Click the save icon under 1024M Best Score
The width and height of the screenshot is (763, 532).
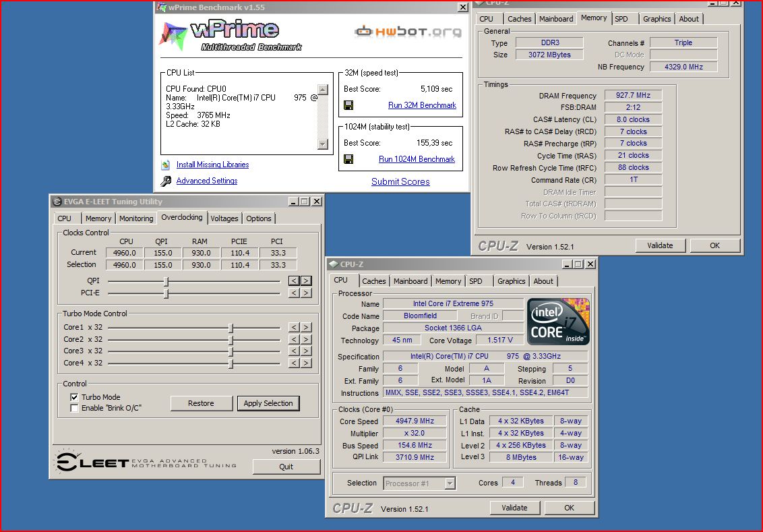point(348,159)
